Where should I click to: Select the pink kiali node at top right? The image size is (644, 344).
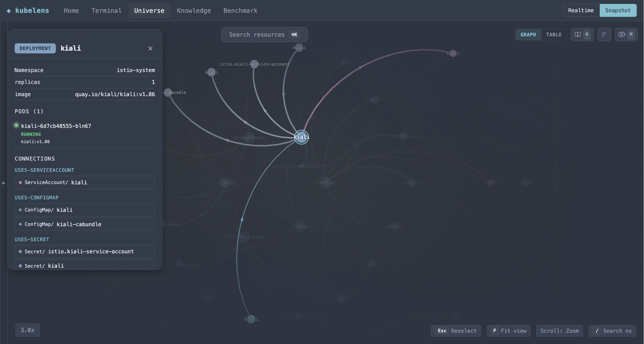(x=453, y=53)
